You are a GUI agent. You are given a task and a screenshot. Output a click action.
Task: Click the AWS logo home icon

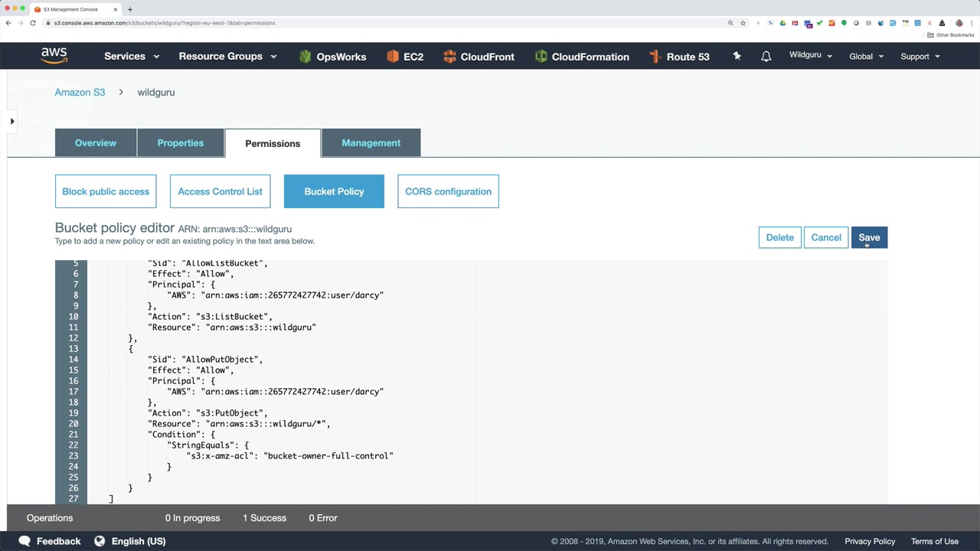pos(54,56)
